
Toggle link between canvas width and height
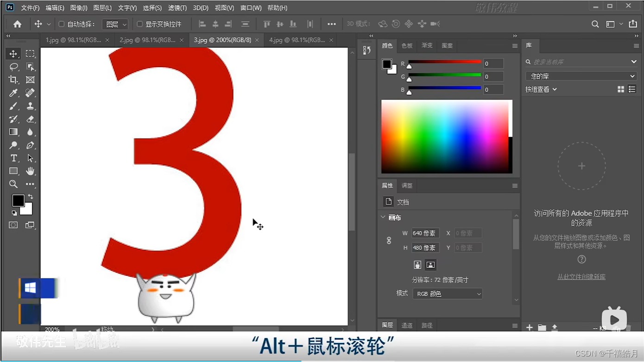click(389, 241)
